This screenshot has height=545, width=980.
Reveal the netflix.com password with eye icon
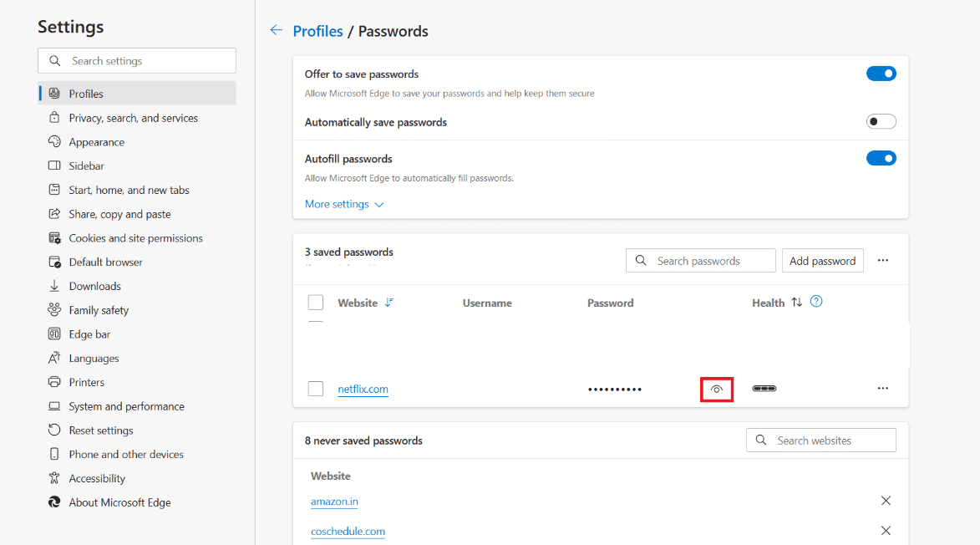point(716,389)
